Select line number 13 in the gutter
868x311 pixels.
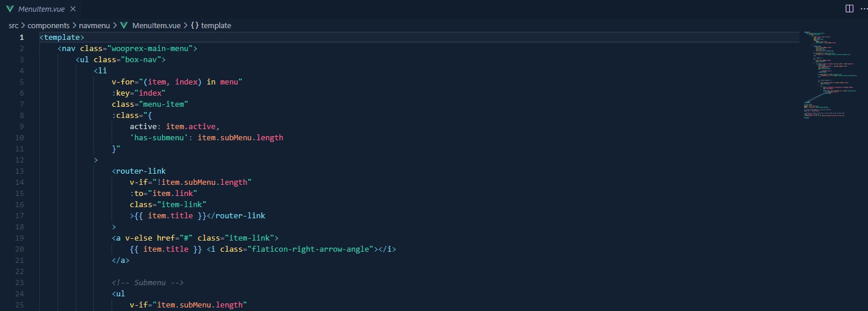click(x=21, y=171)
